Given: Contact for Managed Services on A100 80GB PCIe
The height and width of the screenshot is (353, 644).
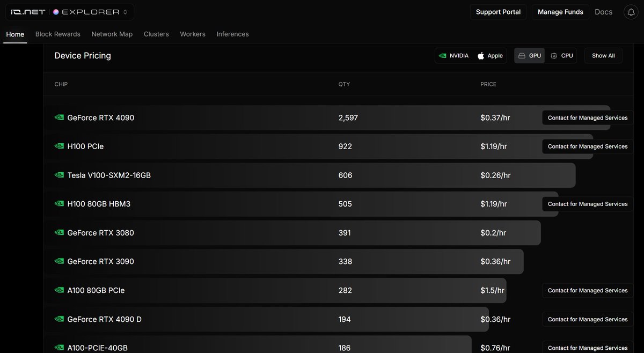Looking at the screenshot, I should coord(588,290).
